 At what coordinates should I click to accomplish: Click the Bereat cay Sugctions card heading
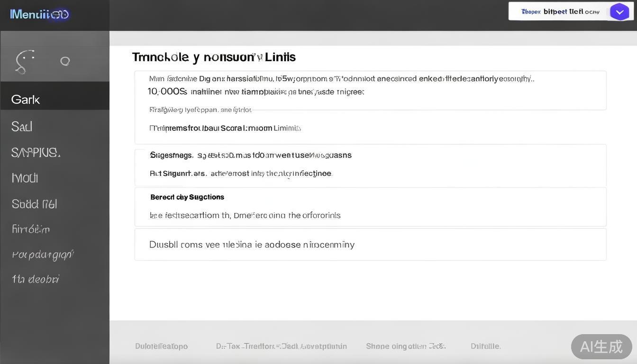(187, 197)
